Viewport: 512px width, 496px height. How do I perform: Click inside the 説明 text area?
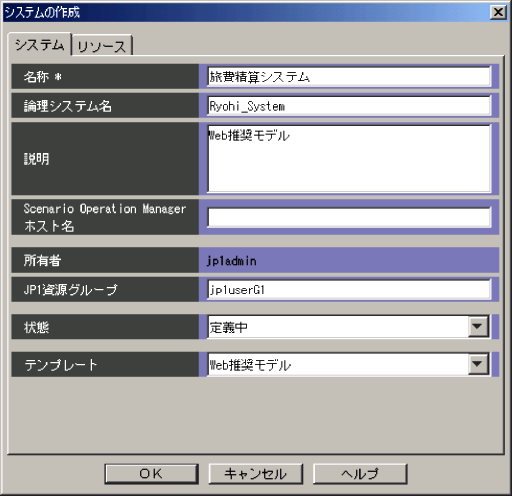[349, 159]
